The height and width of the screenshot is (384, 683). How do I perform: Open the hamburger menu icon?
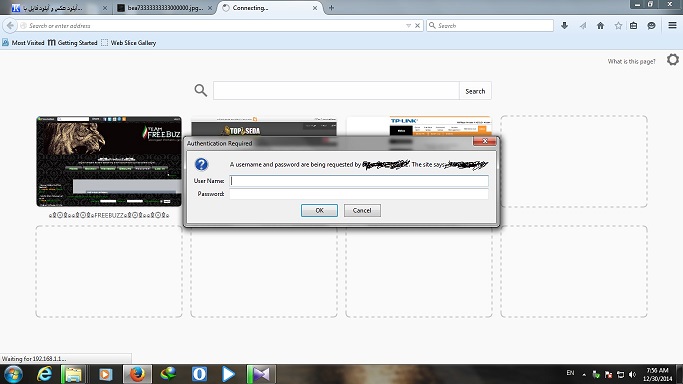[672, 25]
